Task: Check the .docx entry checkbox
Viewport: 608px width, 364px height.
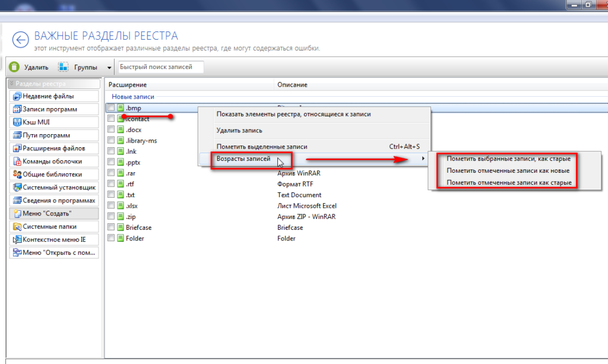Action: click(111, 129)
